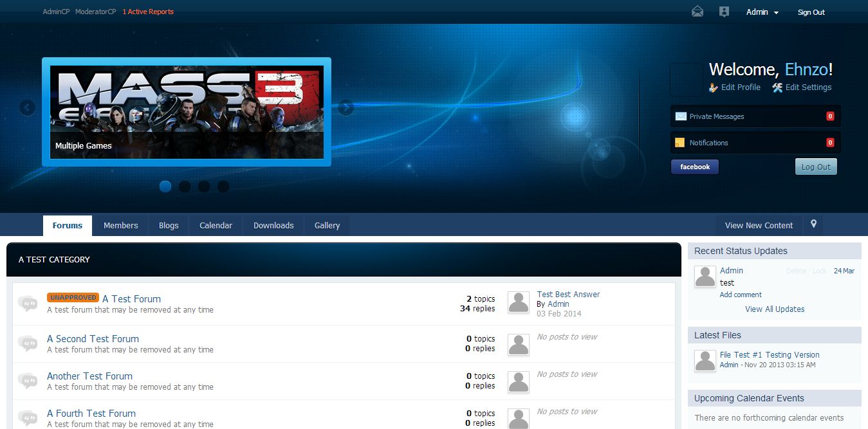Click the user avatar box beside Welcome

687,80
